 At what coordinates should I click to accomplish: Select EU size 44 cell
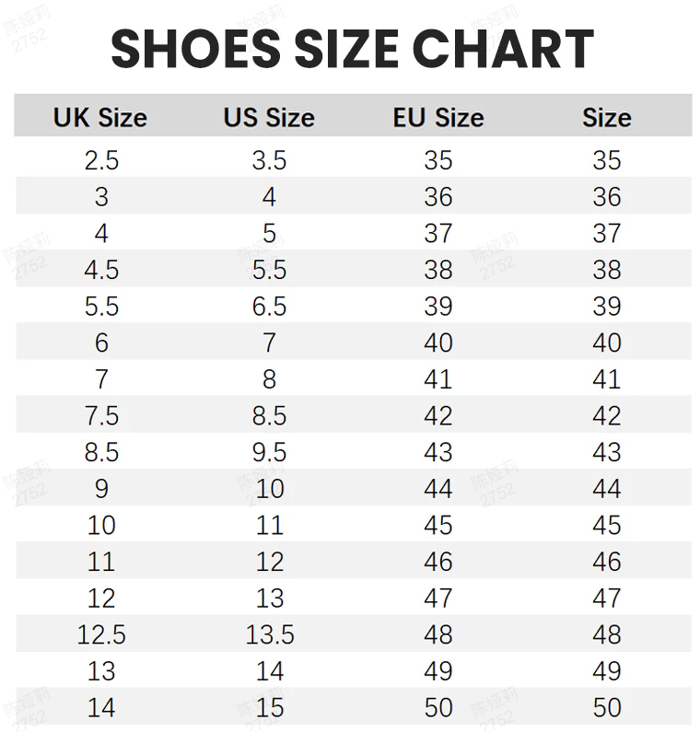click(x=438, y=489)
